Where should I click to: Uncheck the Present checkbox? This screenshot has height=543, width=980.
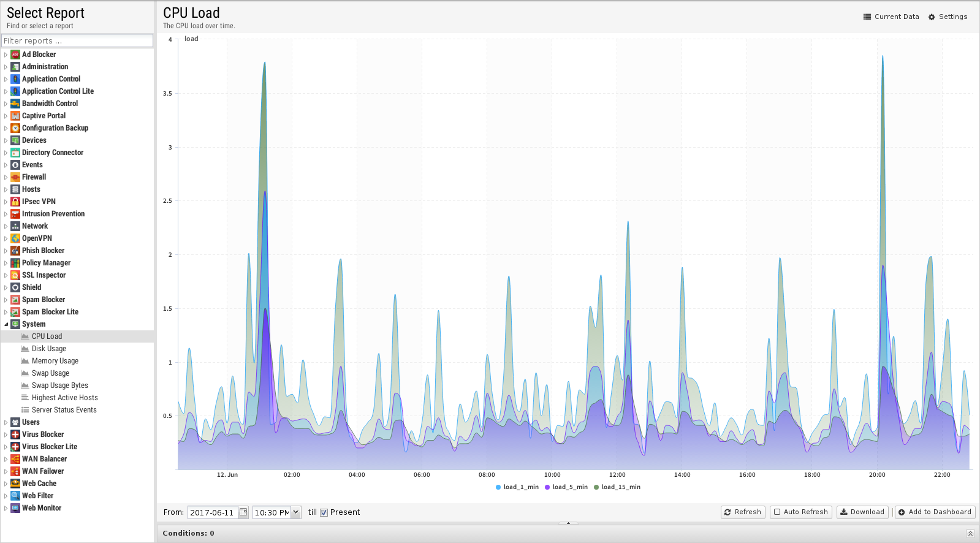coord(324,512)
